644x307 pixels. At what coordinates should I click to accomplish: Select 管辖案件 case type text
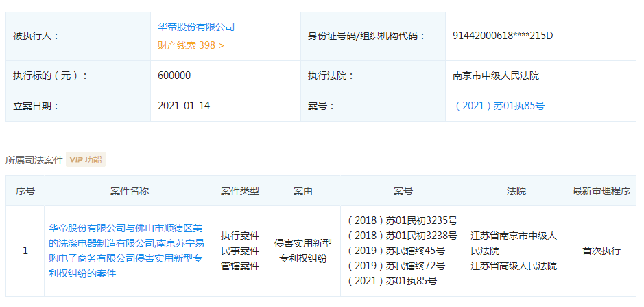click(240, 266)
